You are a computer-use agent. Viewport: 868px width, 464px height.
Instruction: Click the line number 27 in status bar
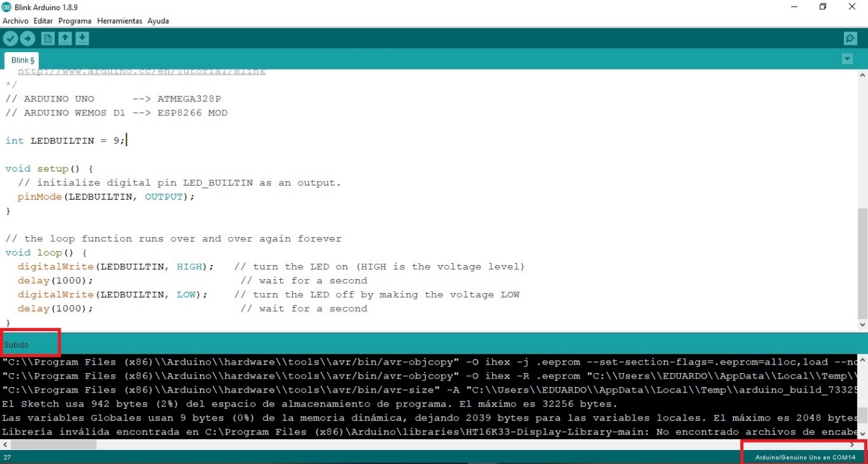coord(7,457)
